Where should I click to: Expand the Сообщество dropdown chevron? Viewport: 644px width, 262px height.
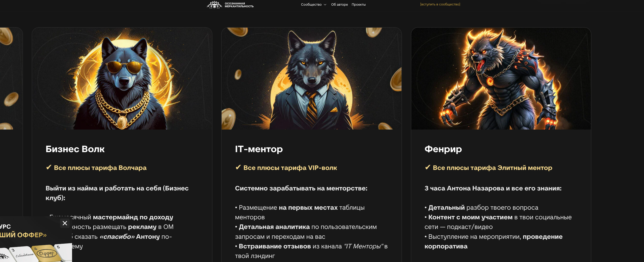[325, 5]
